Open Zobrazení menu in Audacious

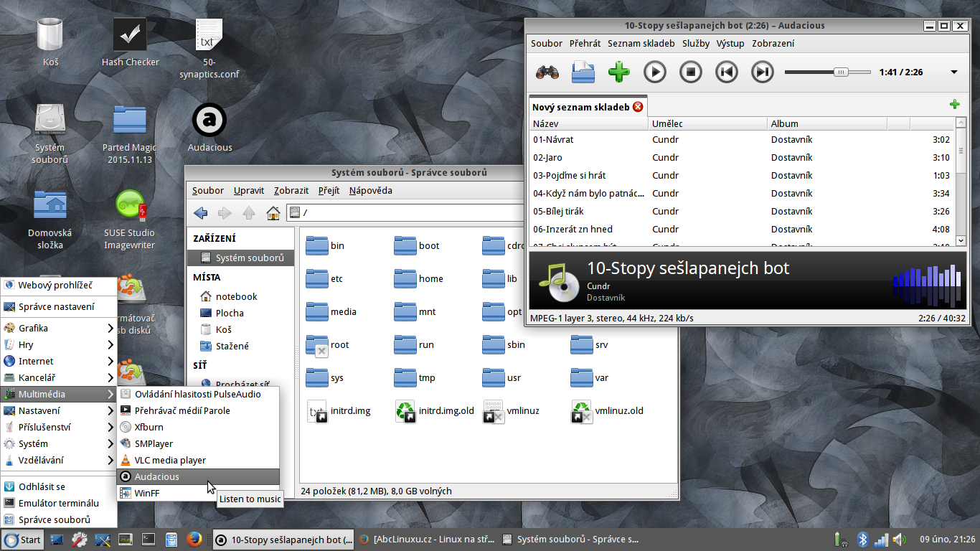click(773, 43)
